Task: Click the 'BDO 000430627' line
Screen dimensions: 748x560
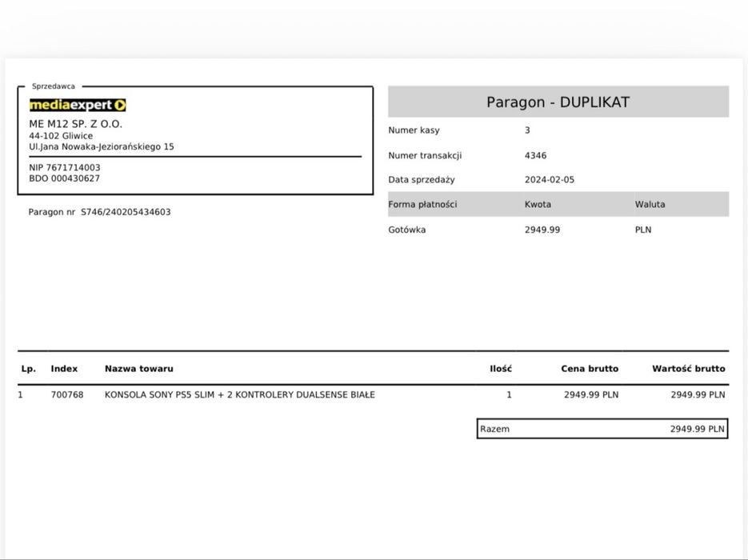Action: (x=65, y=178)
